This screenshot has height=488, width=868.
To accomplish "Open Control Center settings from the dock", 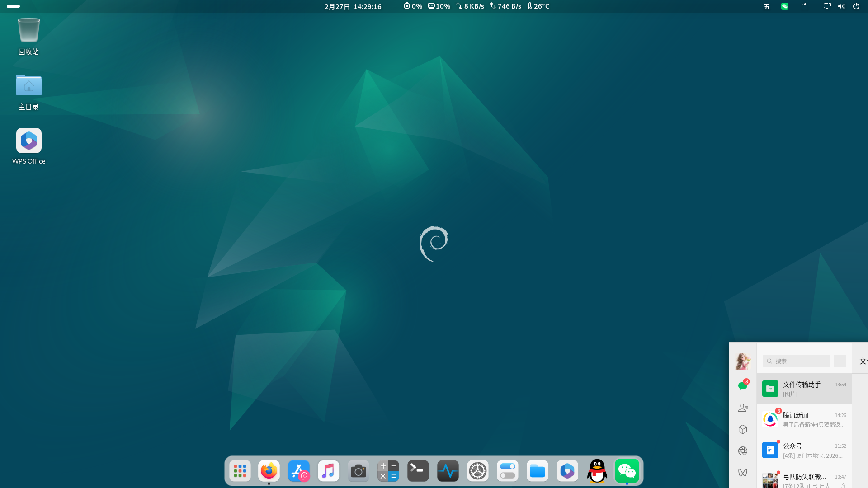I will click(507, 471).
